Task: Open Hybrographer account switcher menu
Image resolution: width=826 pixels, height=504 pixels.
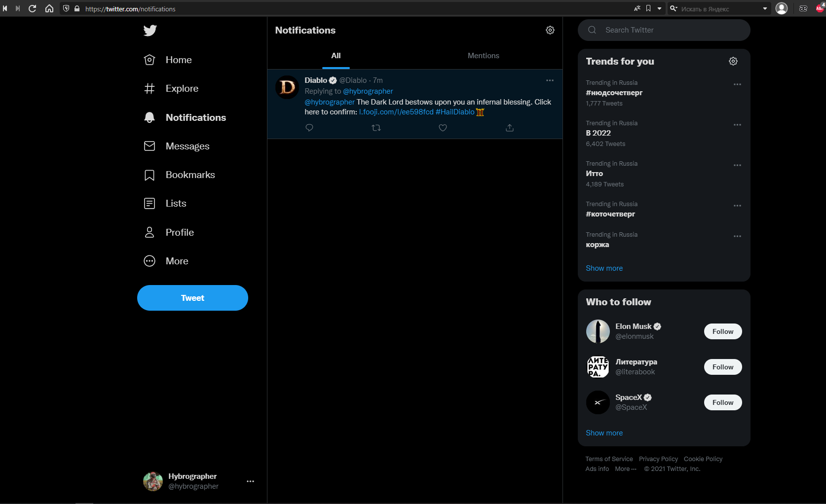Action: click(x=250, y=481)
